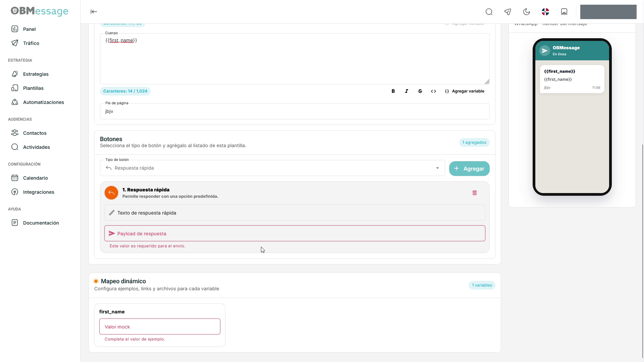Toggle dark mode moon icon
The image size is (644, 362).
[527, 12]
